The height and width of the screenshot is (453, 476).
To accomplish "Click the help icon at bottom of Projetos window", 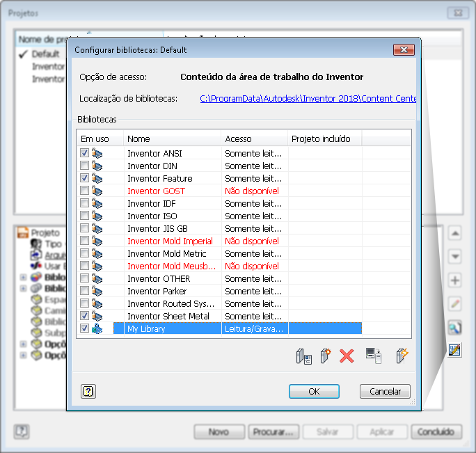I will click(x=22, y=431).
